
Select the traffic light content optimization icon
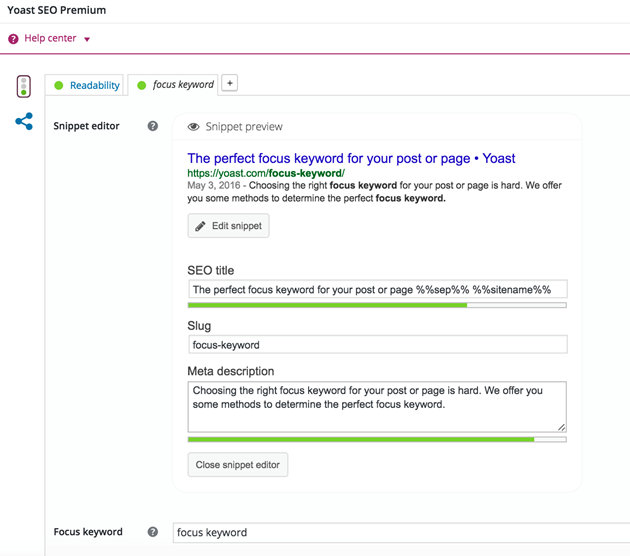24,86
